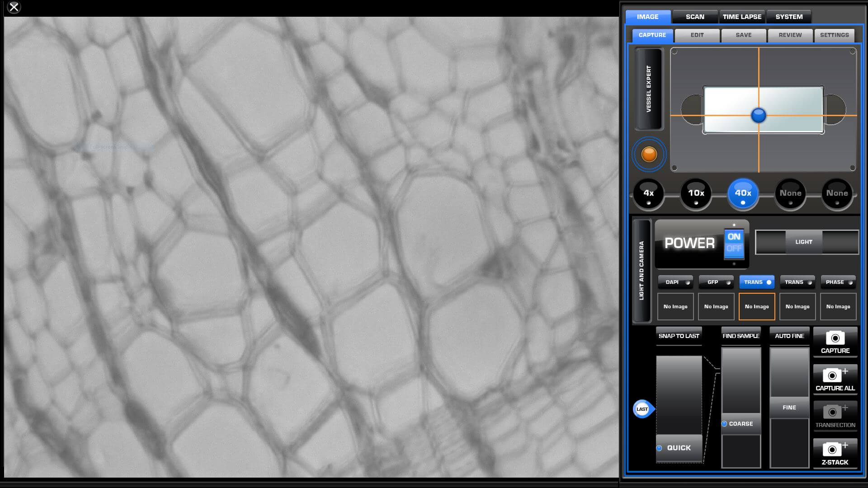Select the 4x objective
Screen dimensions: 868x488
[648, 193]
